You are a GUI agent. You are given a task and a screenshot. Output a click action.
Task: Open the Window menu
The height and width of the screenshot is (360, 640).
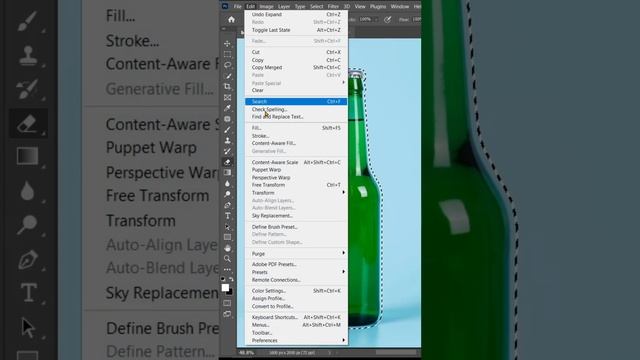400,7
